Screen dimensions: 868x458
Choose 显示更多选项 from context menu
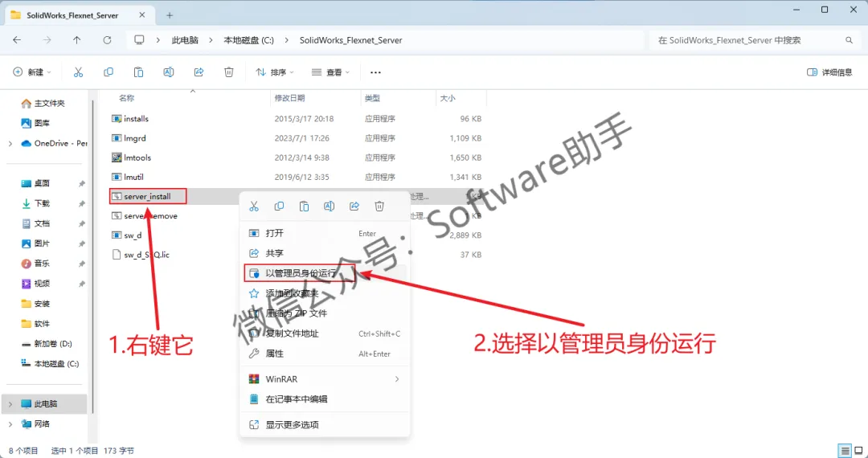coord(325,425)
